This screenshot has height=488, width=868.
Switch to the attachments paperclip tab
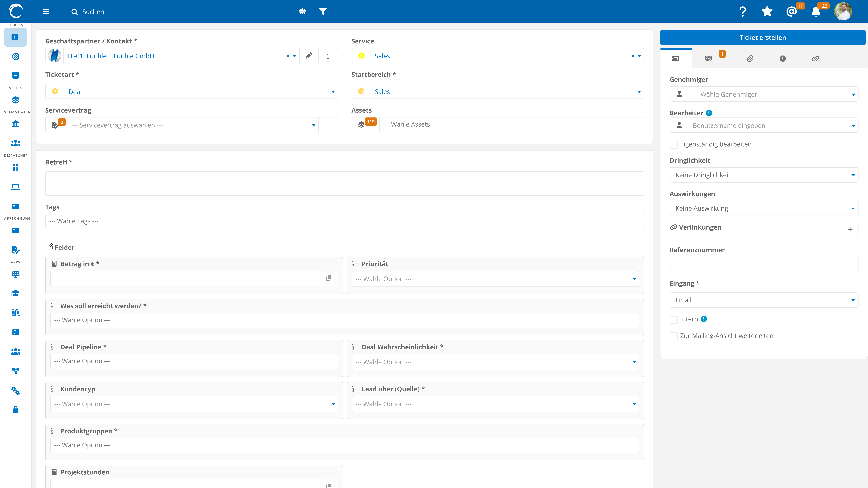coord(750,59)
